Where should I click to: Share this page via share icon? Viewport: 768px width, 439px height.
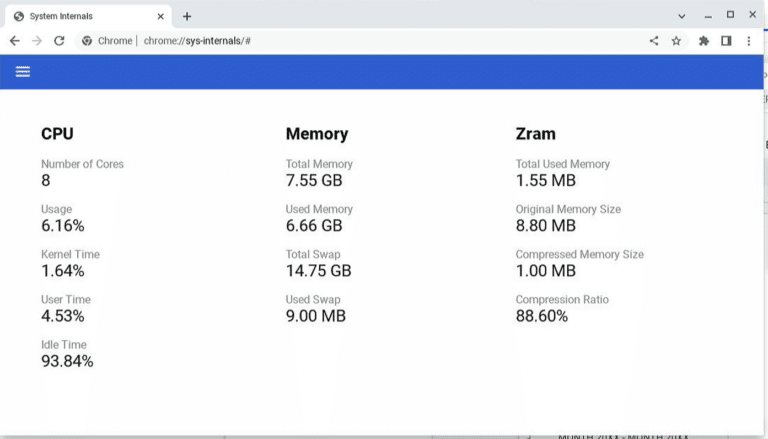coord(654,41)
